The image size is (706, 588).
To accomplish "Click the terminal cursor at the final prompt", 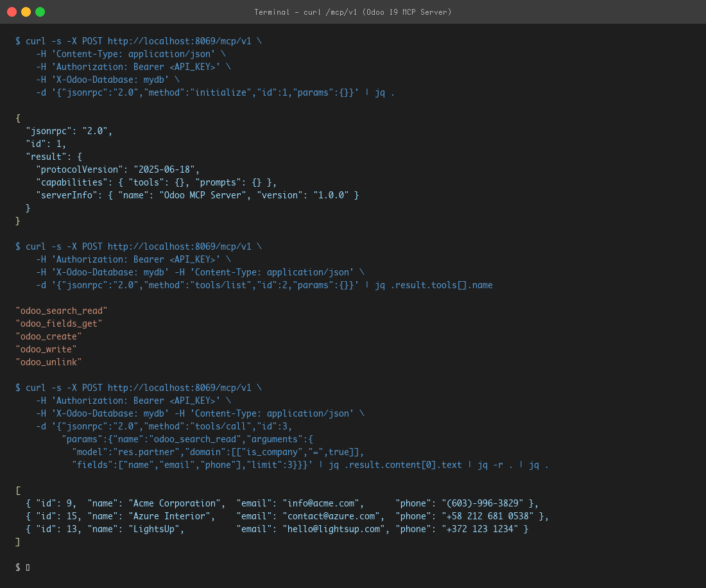I will pyautogui.click(x=28, y=567).
